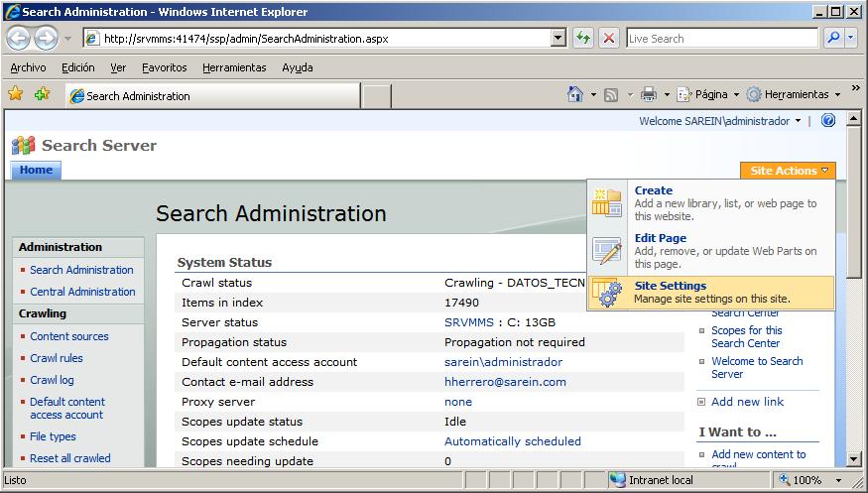Screen dimensions: 868x493
Task: Click the browser Forward arrow button
Action: pyautogui.click(x=47, y=38)
